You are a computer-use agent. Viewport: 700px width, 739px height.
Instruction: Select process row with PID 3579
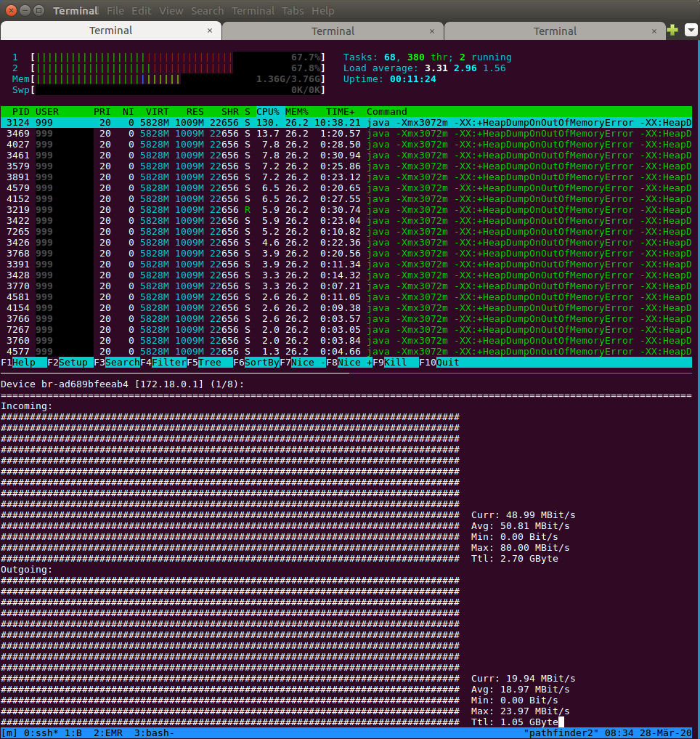pyautogui.click(x=346, y=166)
